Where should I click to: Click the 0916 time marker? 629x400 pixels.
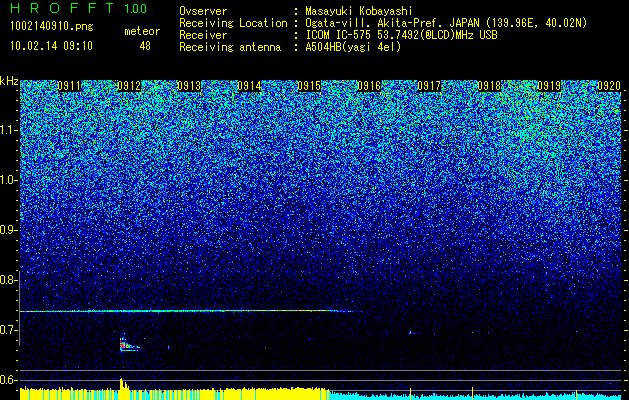click(x=369, y=86)
